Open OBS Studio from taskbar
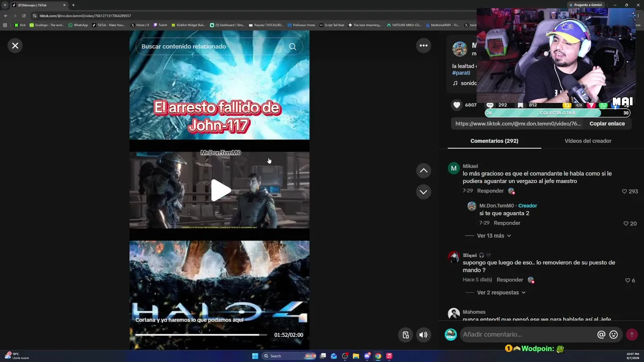 345,356
